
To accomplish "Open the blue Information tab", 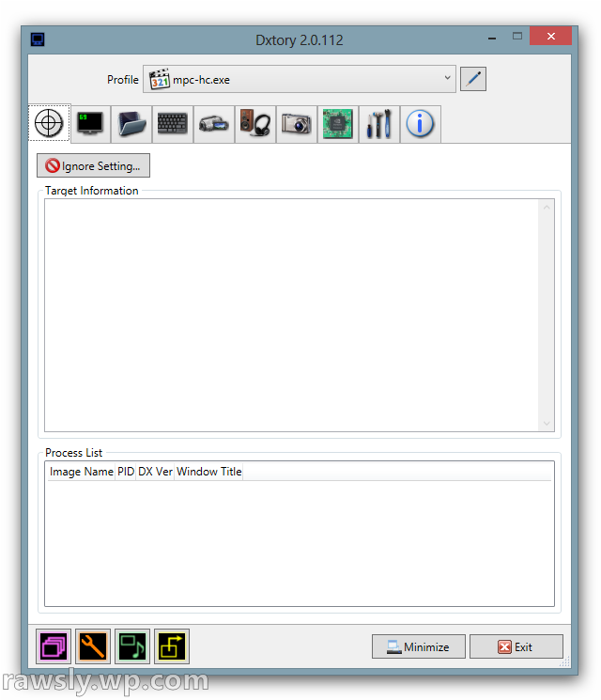I will coord(420,124).
